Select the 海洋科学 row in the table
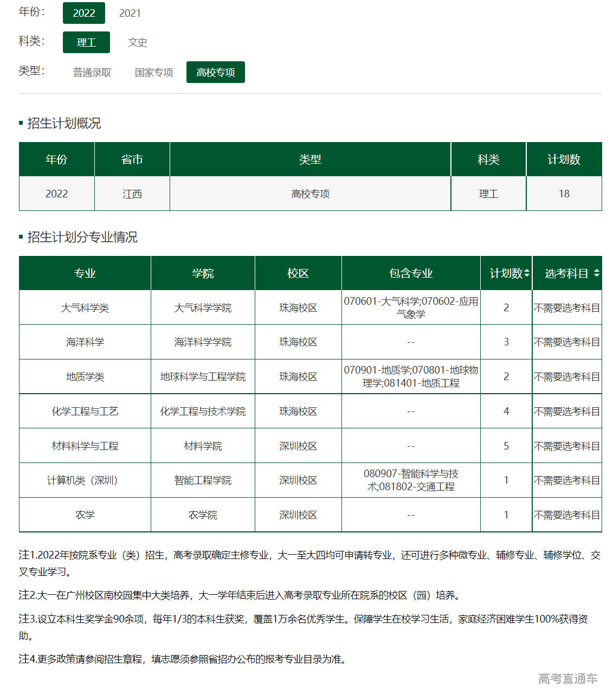Viewport: 613px width, 700px height. pyautogui.click(x=85, y=342)
